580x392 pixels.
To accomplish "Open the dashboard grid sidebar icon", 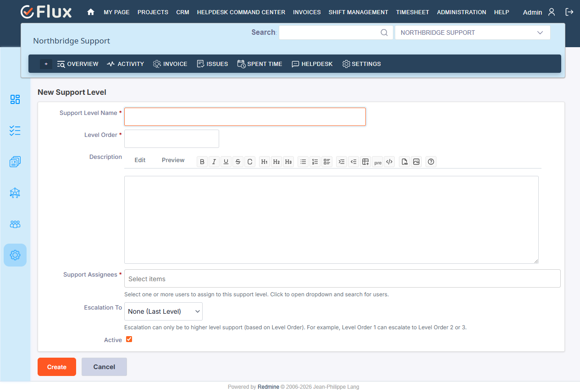I will (15, 99).
